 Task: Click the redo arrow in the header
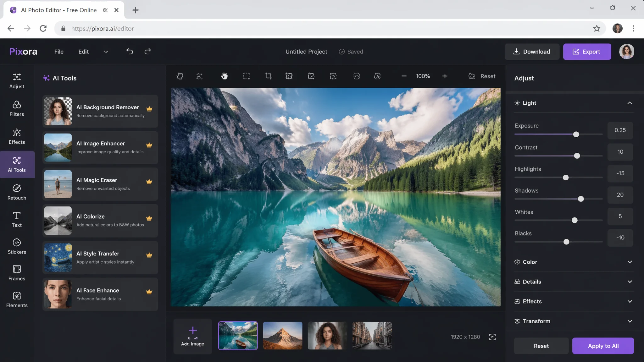tap(147, 51)
